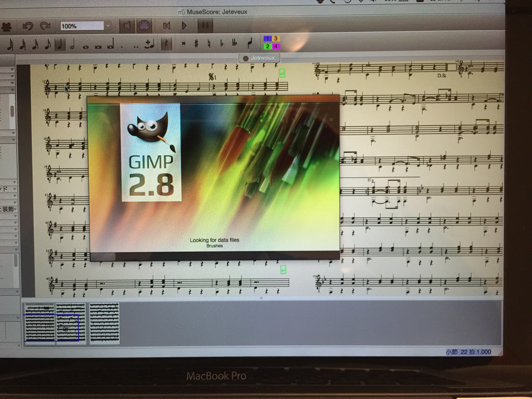Click the second page thumbnail in navigator
Viewport: 532px width, 399px height.
pos(71,323)
